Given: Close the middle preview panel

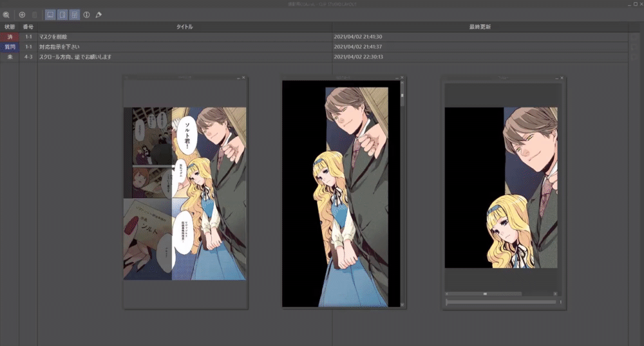Looking at the screenshot, I should tap(402, 77).
